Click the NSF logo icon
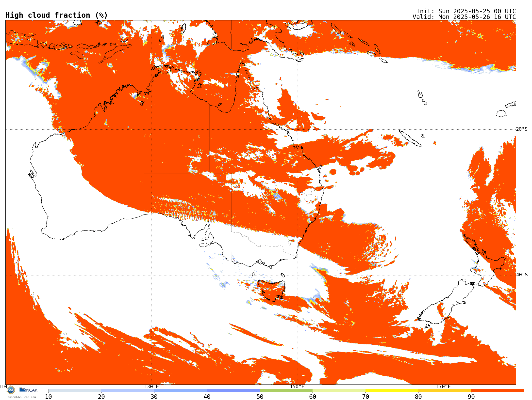The width and height of the screenshot is (532, 400). point(11,390)
